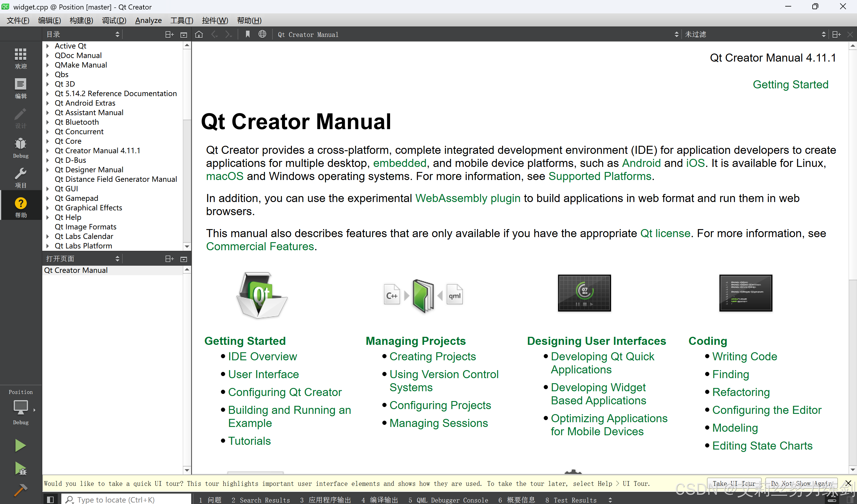The image size is (857, 504).
Task: Switch to Edit mode icon
Action: (21, 88)
